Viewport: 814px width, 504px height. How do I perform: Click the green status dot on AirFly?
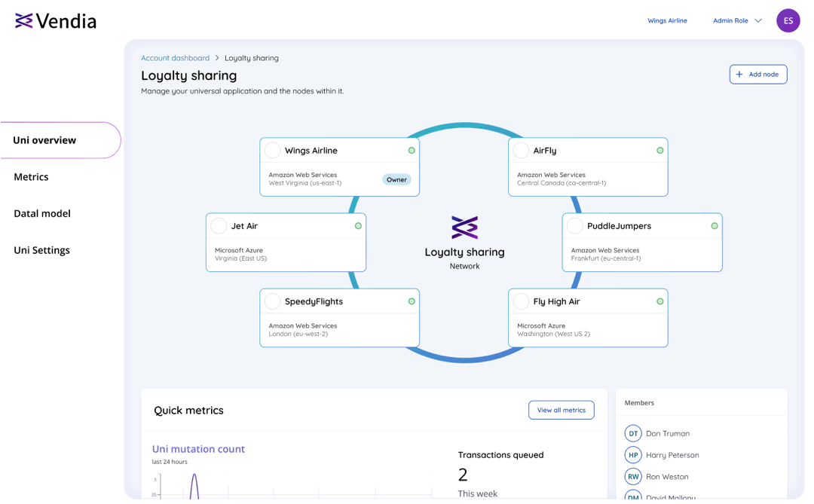point(659,151)
